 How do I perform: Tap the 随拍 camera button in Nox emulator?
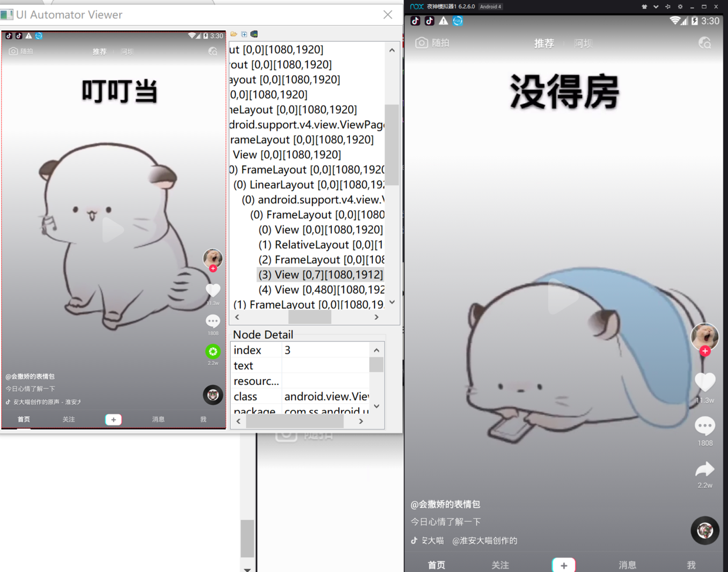pyautogui.click(x=432, y=43)
